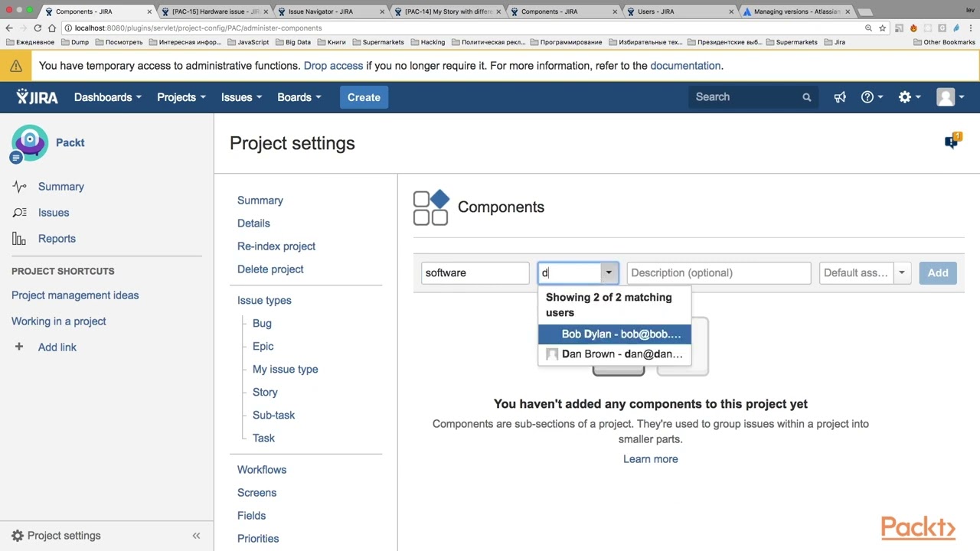The image size is (980, 551).
Task: Click the notification feedback icon with badge
Action: [952, 141]
